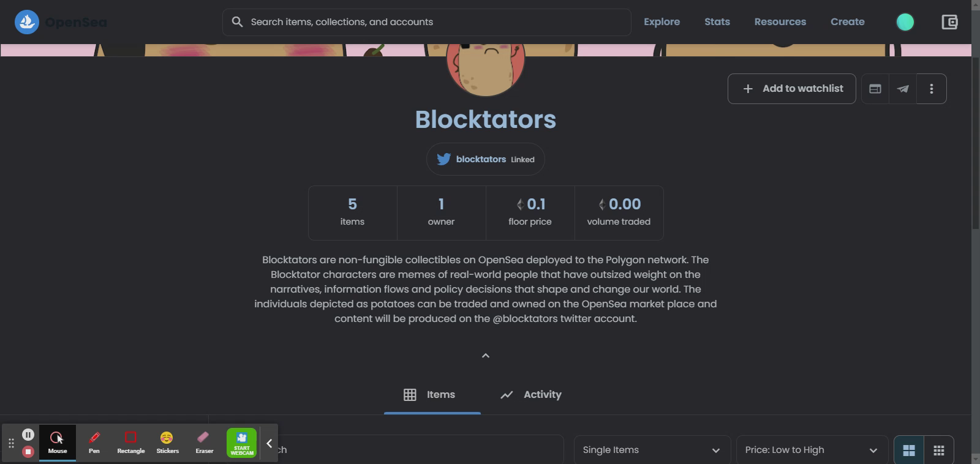The width and height of the screenshot is (980, 464).
Task: Select the Eraser annotation tool
Action: tap(205, 443)
